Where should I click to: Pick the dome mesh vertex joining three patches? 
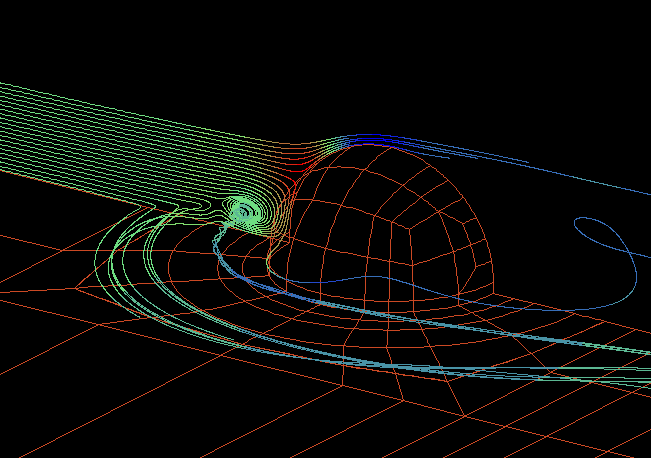point(407,227)
